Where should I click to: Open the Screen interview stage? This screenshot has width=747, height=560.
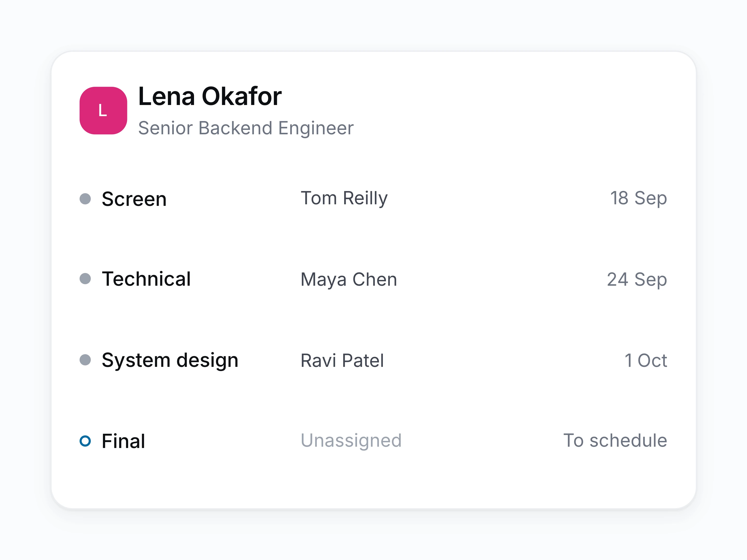coord(134,199)
